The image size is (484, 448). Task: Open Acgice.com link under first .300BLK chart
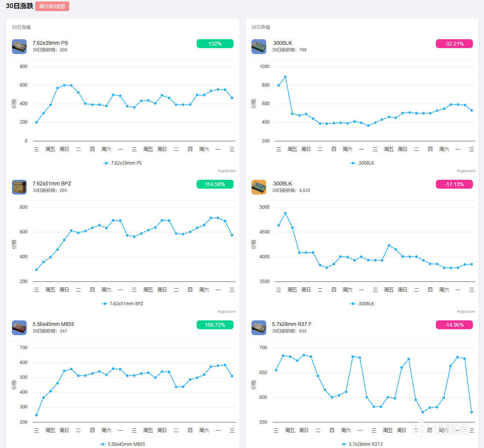(466, 171)
